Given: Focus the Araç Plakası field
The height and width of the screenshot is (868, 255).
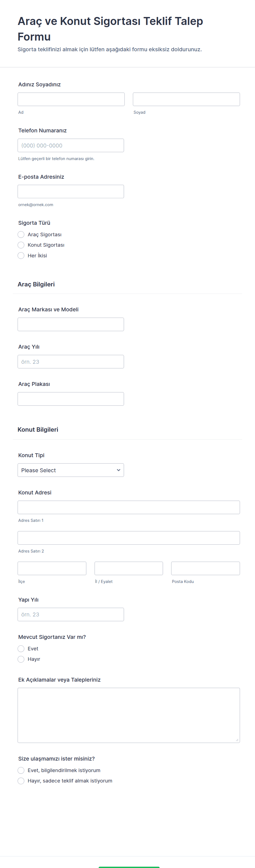Looking at the screenshot, I should click(x=70, y=399).
